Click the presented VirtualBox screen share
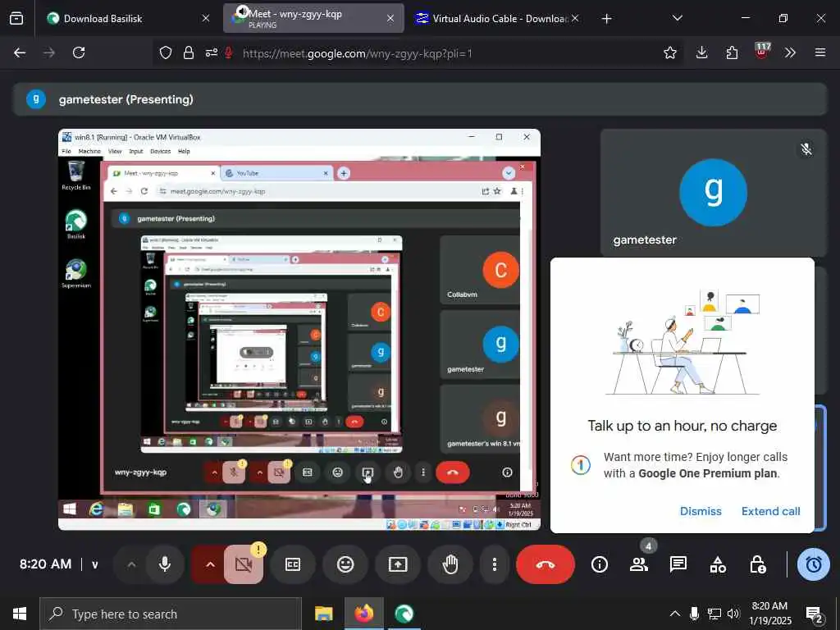Image resolution: width=840 pixels, height=630 pixels. [x=299, y=330]
